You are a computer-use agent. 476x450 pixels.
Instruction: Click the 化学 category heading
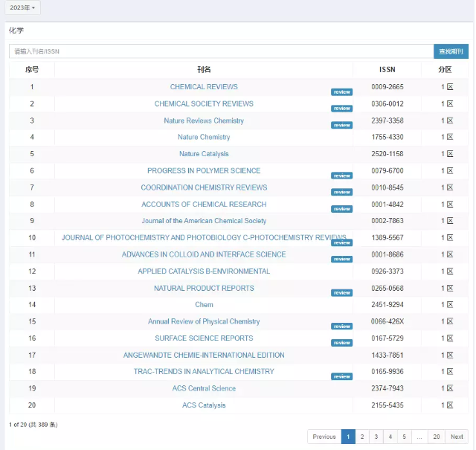(16, 30)
